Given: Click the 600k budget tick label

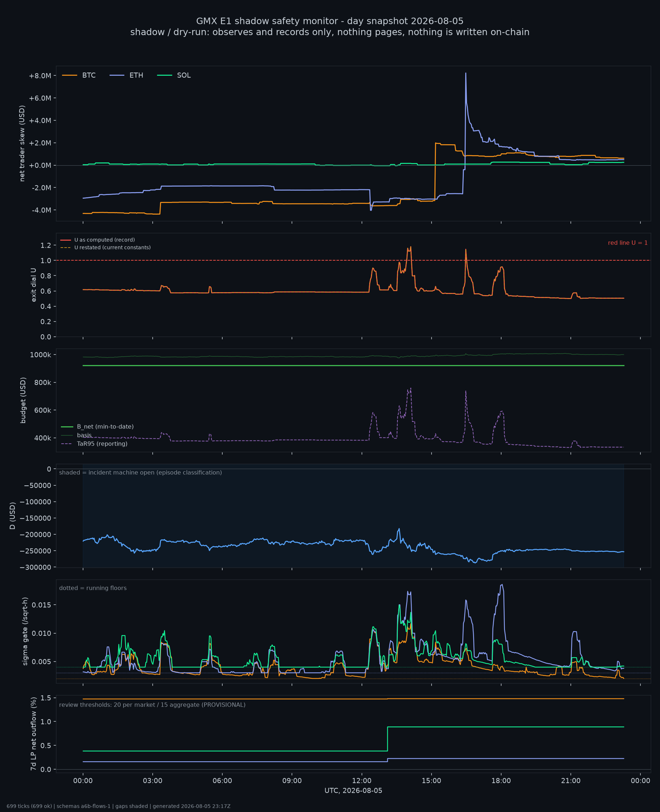Looking at the screenshot, I should coord(42,410).
